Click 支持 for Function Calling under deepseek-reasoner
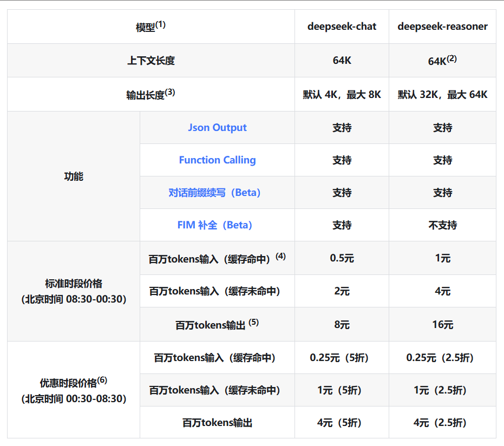Image resolution: width=504 pixels, height=446 pixels. [x=442, y=160]
